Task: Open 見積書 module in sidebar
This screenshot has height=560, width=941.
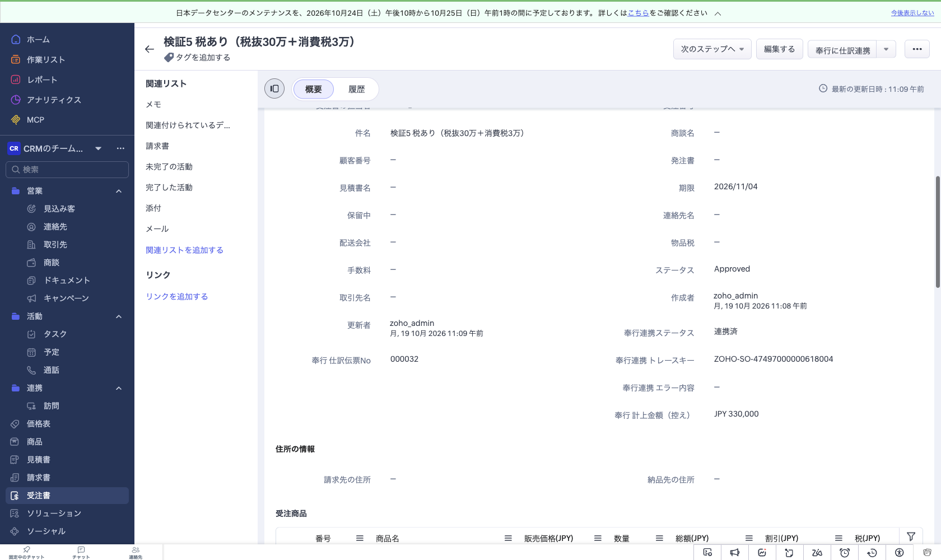Action: pos(39,460)
